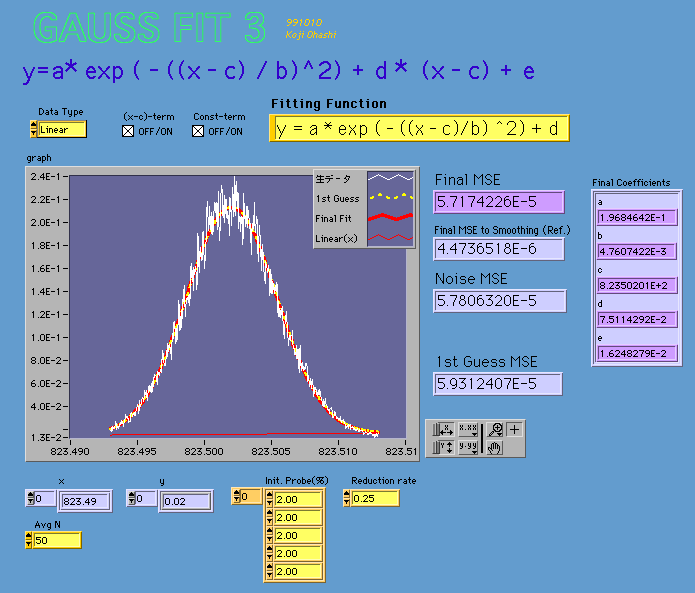Click the Final MSE value display
The height and width of the screenshot is (593, 695).
coord(499,202)
